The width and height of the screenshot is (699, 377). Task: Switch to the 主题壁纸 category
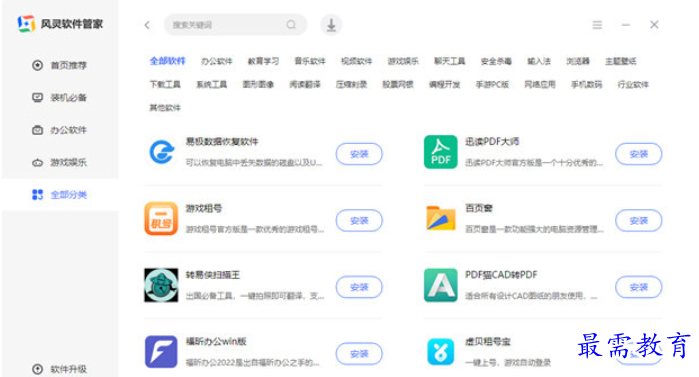tap(621, 61)
